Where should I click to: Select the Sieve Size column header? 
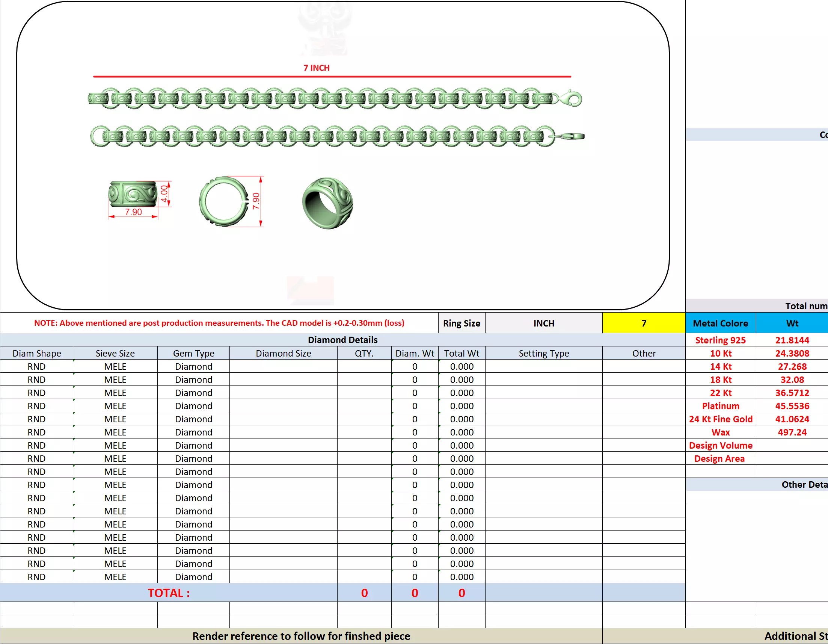tap(115, 353)
